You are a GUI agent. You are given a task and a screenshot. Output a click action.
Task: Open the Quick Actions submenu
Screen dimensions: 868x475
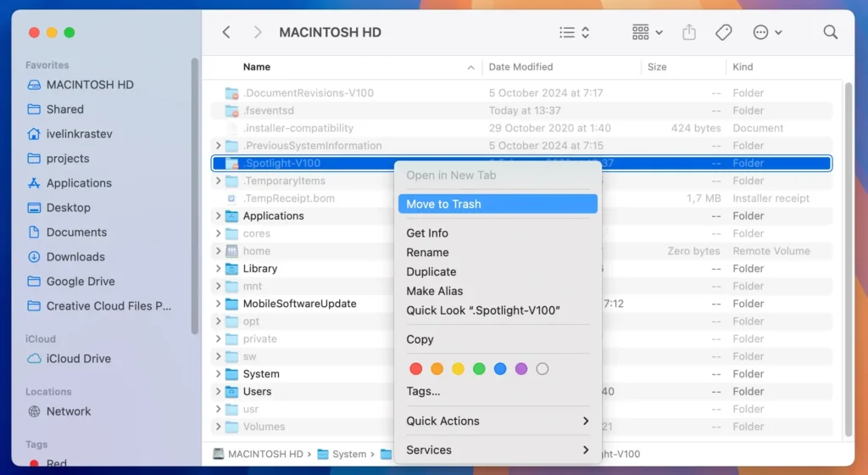tap(498, 421)
